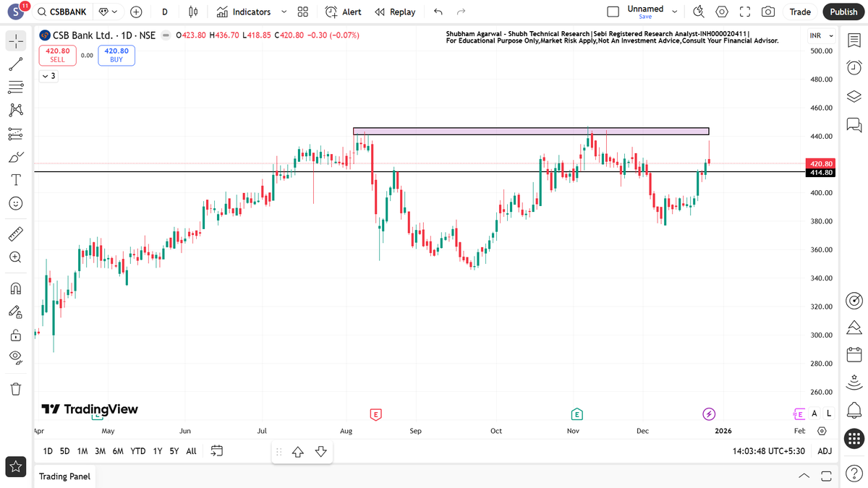The image size is (868, 488).
Task: Open the notifications bell panel
Action: pyautogui.click(x=854, y=410)
